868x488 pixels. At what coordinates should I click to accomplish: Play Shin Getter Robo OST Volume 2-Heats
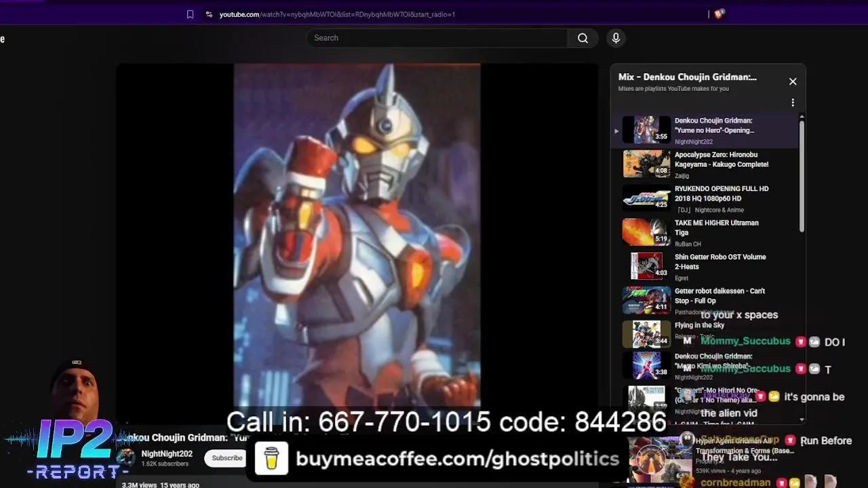(720, 262)
